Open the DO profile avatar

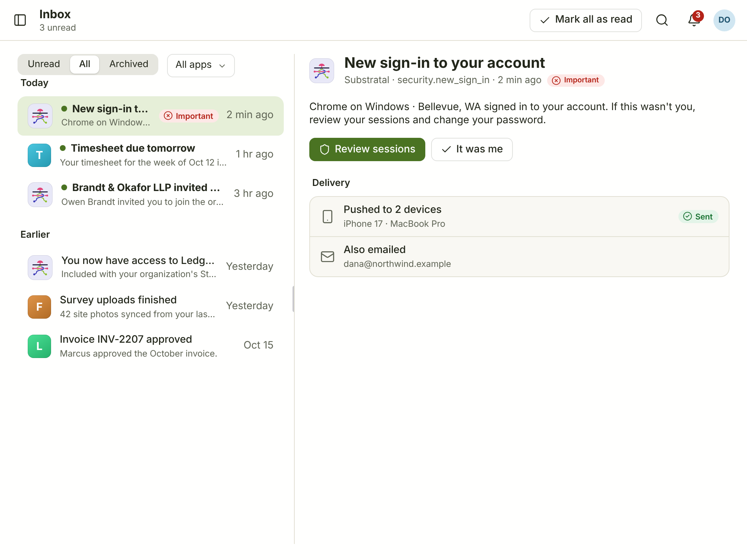click(724, 20)
